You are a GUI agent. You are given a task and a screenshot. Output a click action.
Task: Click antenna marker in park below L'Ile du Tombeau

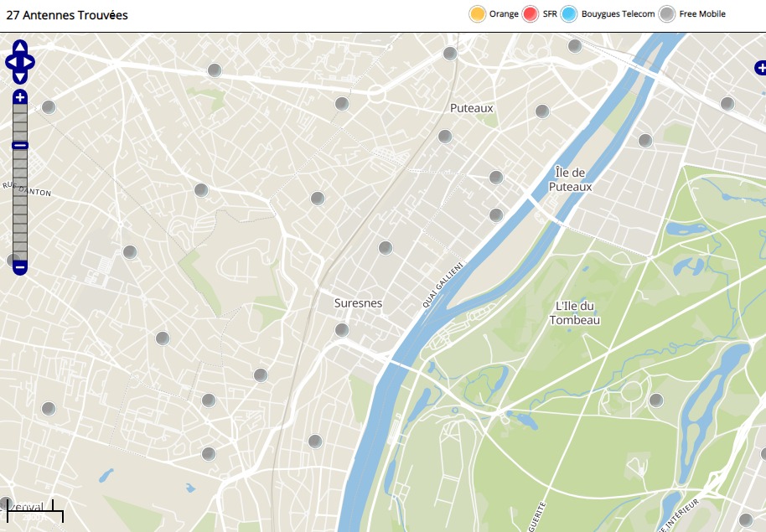pyautogui.click(x=656, y=400)
